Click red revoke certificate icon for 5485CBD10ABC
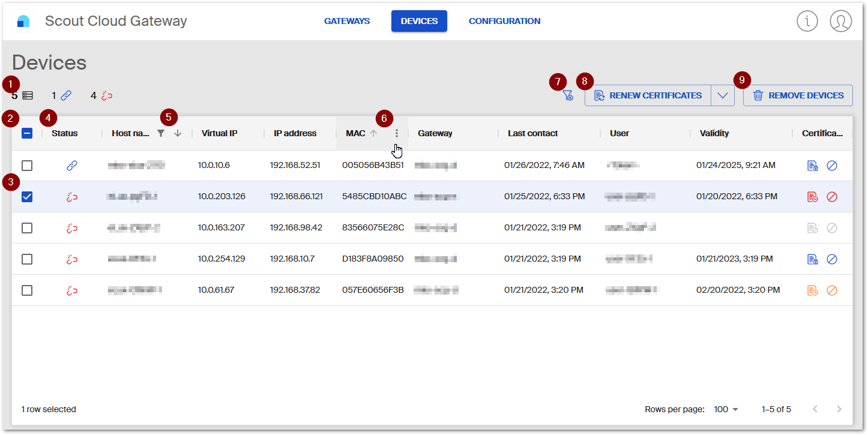Screen dimensions: 868x435 tap(832, 197)
